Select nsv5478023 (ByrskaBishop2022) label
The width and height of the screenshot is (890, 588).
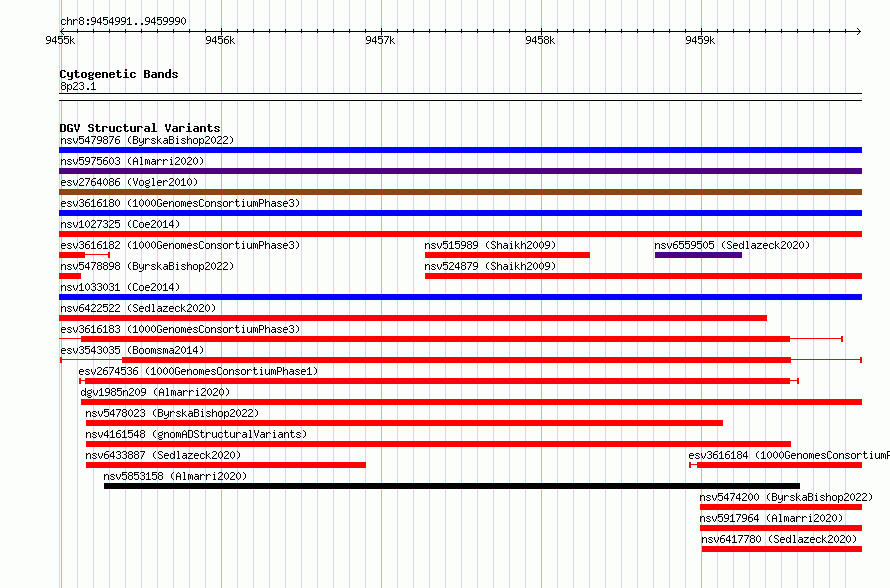pos(172,413)
